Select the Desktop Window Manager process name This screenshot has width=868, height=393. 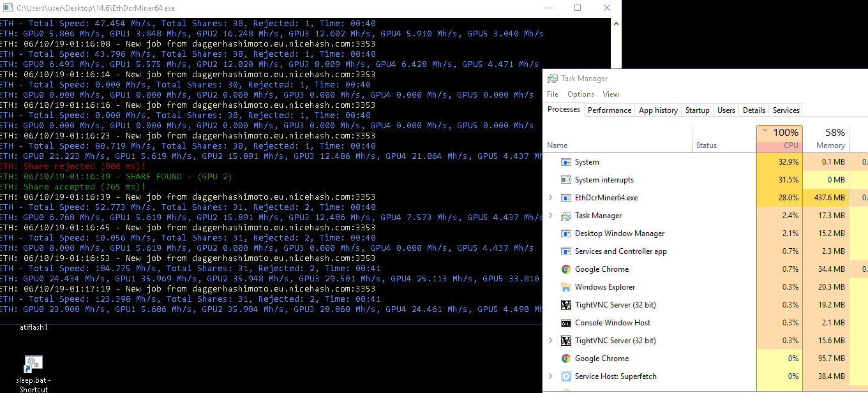click(620, 234)
